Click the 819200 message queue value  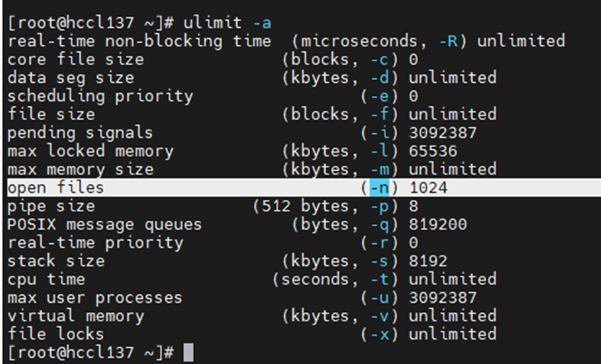click(438, 225)
